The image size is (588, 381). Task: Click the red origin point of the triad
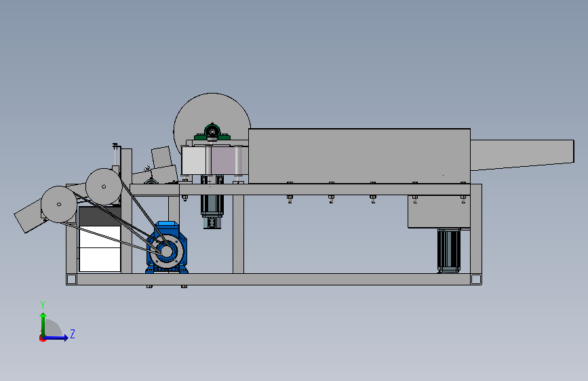(42, 338)
